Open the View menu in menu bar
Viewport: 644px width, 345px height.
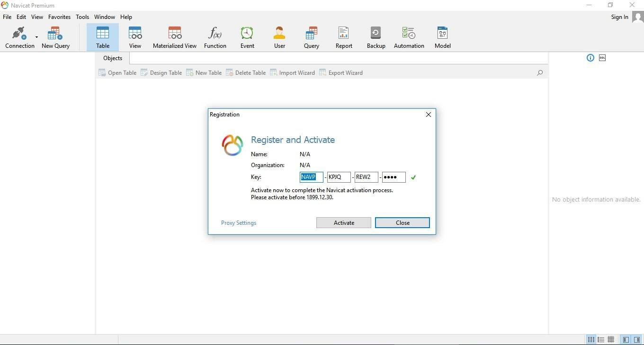pos(37,17)
